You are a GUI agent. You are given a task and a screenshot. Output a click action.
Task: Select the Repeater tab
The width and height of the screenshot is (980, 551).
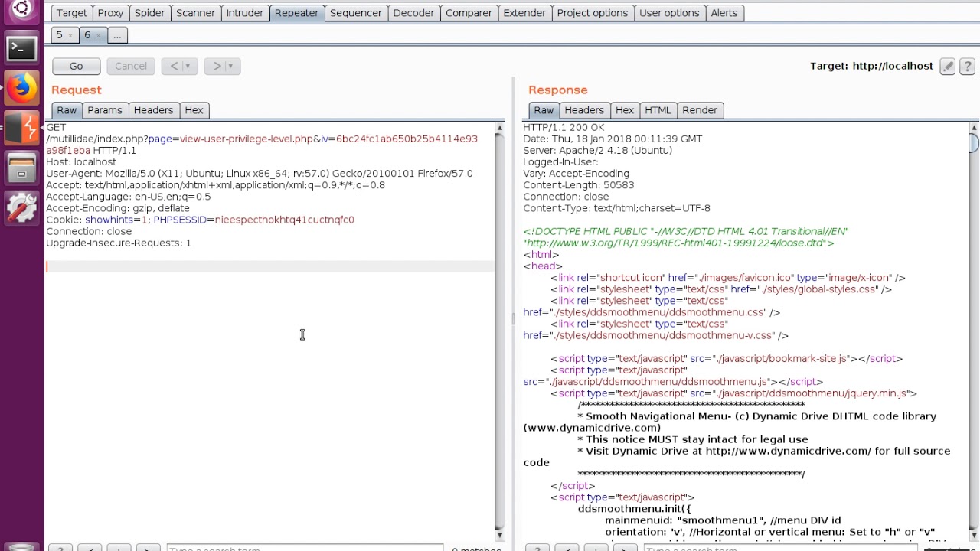(296, 13)
